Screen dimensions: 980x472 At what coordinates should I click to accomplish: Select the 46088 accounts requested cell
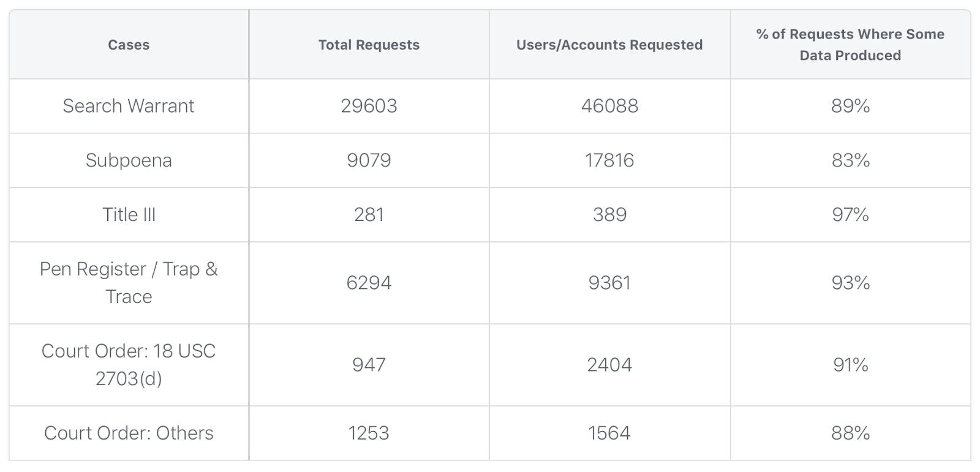point(609,106)
